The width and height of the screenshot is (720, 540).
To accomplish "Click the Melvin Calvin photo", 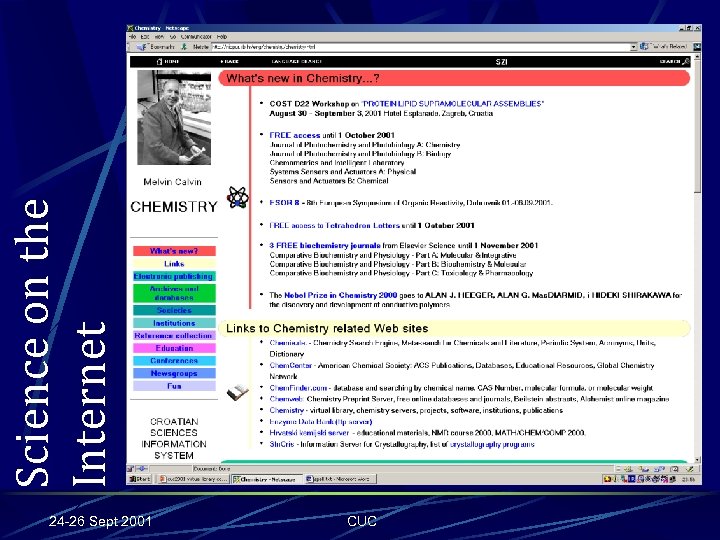I will (174, 118).
